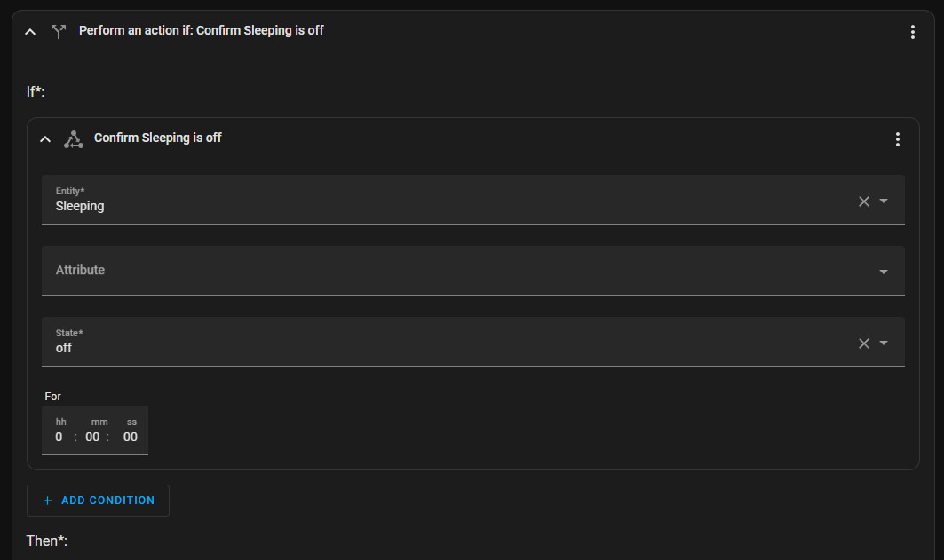
Task: Expand the Attribute dropdown arrow
Action: pyautogui.click(x=884, y=272)
